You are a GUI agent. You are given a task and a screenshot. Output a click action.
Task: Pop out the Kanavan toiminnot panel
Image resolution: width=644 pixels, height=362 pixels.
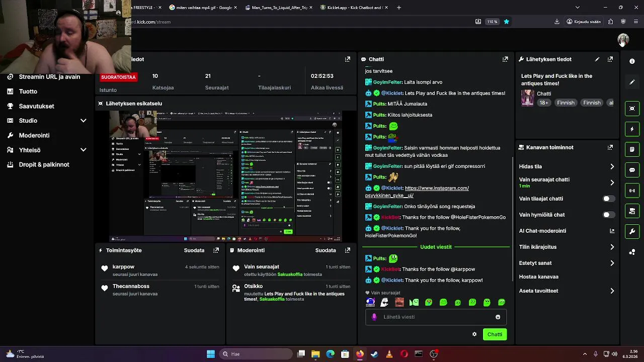click(x=610, y=147)
